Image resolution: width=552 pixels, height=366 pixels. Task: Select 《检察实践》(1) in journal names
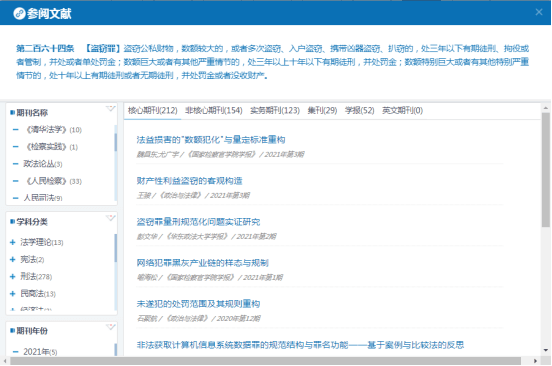pyautogui.click(x=52, y=147)
